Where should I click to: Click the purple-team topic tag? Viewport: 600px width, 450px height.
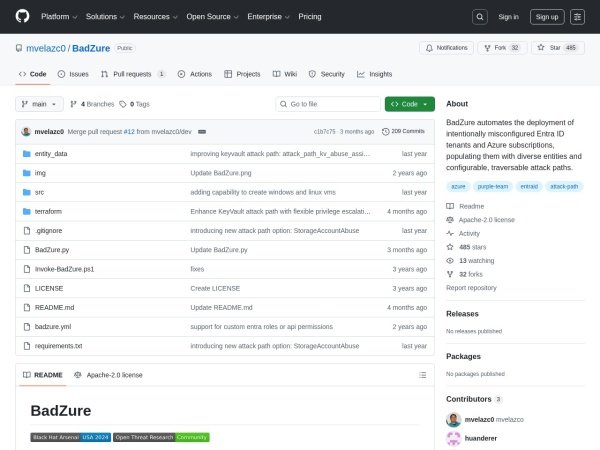click(x=493, y=187)
